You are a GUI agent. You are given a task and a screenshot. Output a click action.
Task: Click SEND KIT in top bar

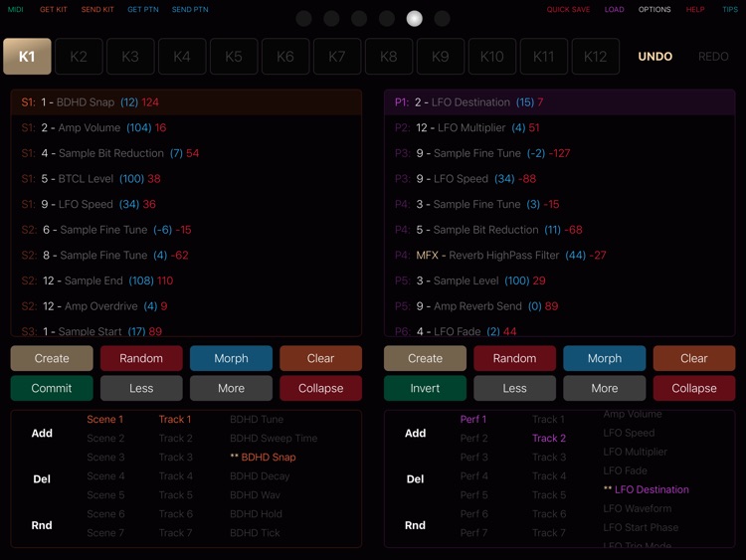(97, 10)
